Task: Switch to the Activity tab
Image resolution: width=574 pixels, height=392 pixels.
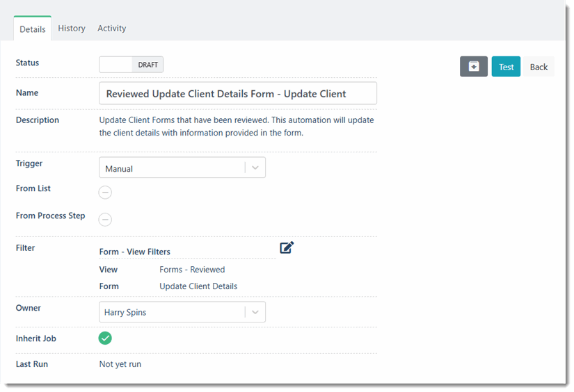Action: 111,28
